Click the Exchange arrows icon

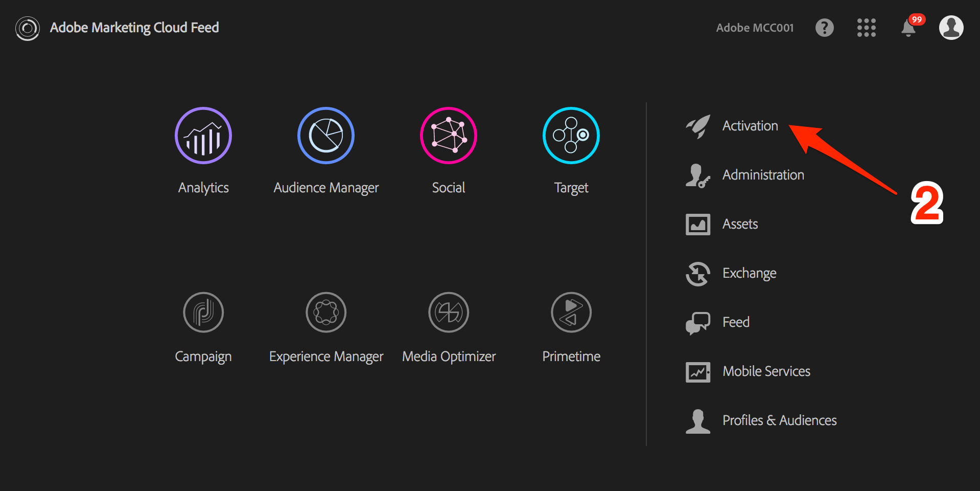(x=698, y=274)
